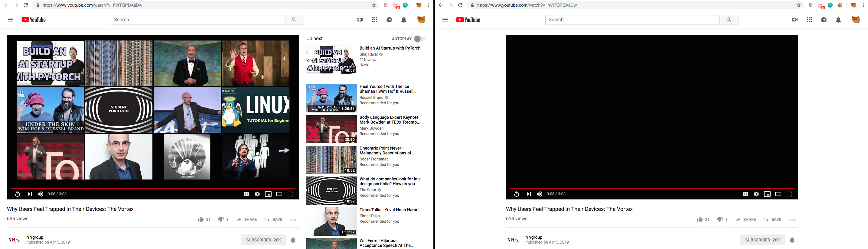Click SAVE under the right video
The image size is (868, 249).
coord(772,219)
